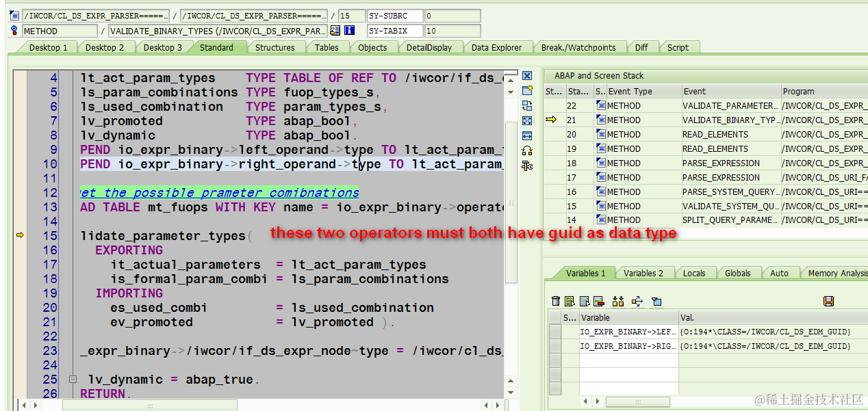Click the grey list icon in Variables toolbar
Viewport: 868px width, 411px height.
click(584, 301)
